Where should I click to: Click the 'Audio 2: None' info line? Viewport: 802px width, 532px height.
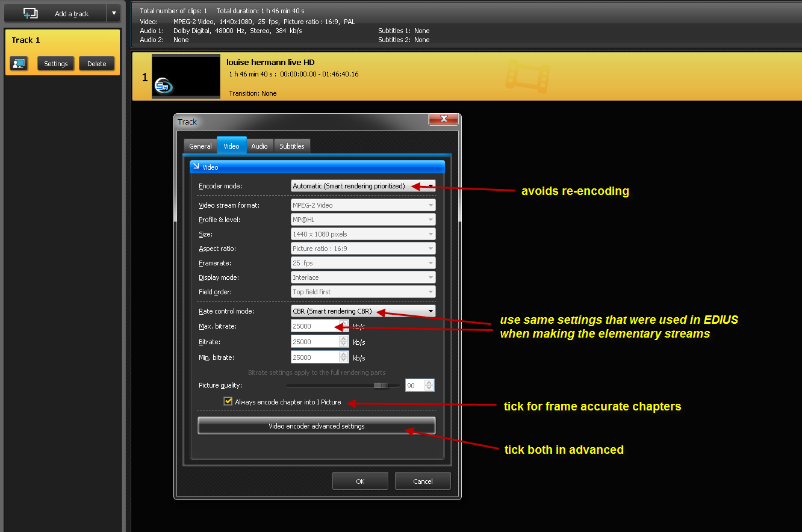(x=164, y=40)
